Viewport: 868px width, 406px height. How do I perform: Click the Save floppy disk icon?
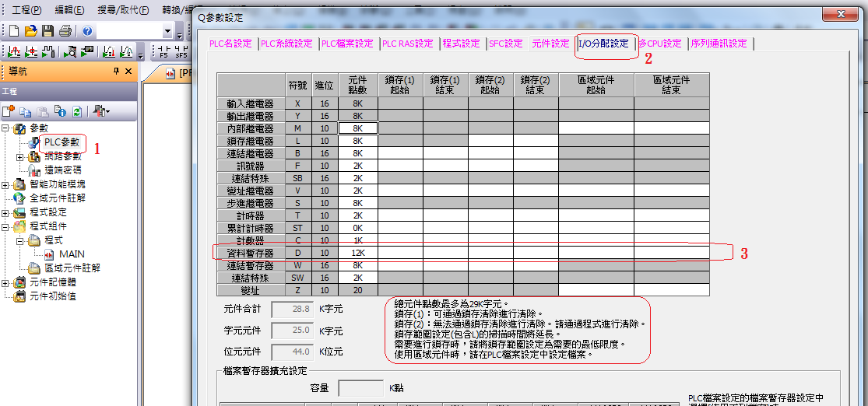[x=47, y=31]
